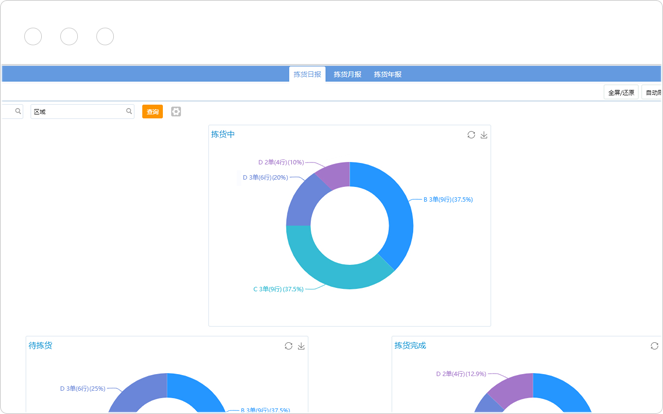Click the first window control circle at top-left
This screenshot has height=414, width=663.
point(33,37)
